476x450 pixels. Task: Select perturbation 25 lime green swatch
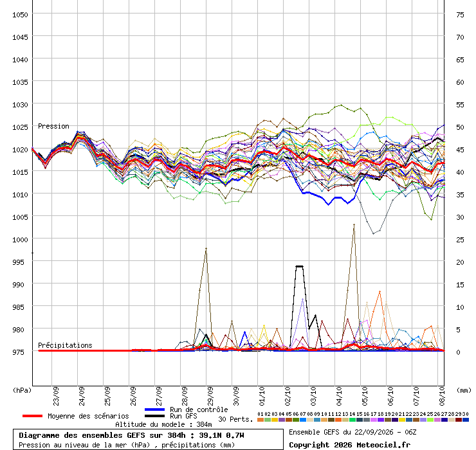click(x=430, y=420)
